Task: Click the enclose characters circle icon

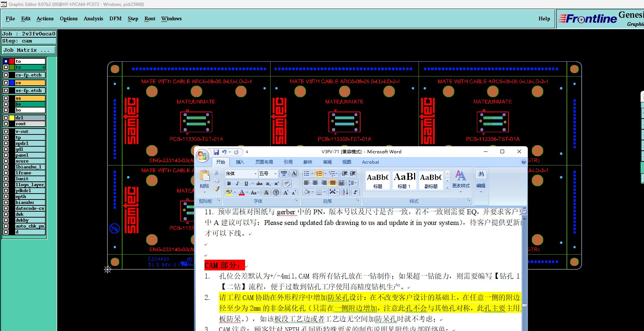Action: [x=276, y=192]
